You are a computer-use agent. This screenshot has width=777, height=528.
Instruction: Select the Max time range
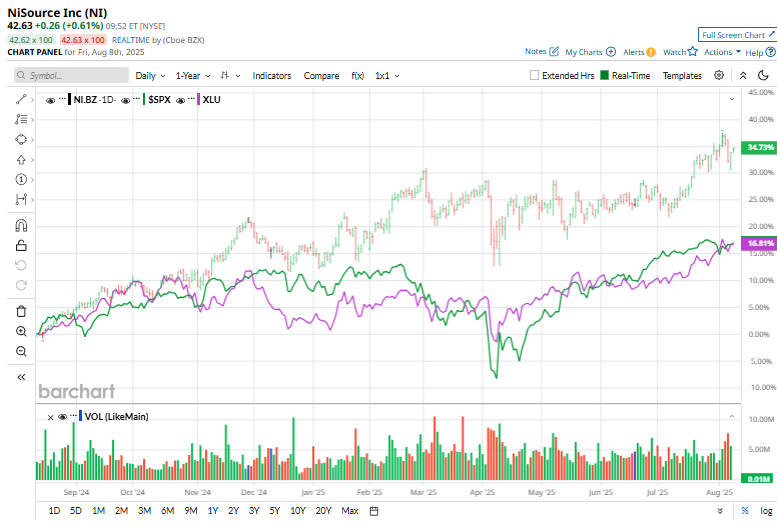[x=350, y=511]
